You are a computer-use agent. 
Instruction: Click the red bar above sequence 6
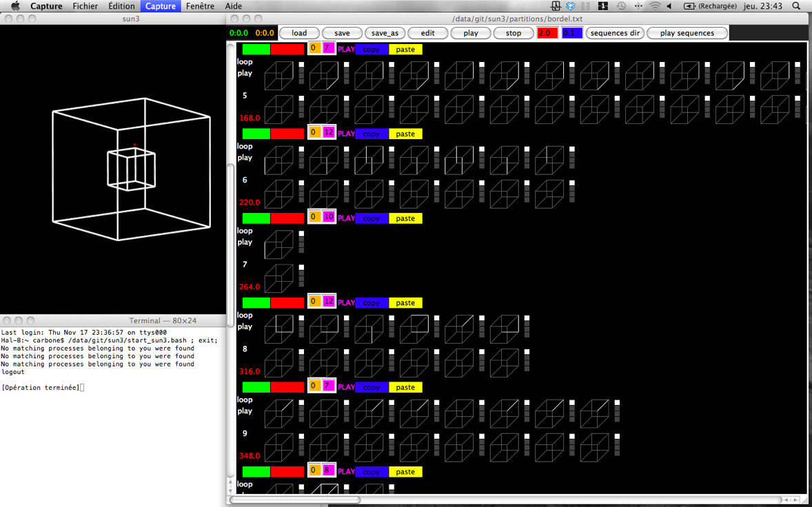coord(287,134)
